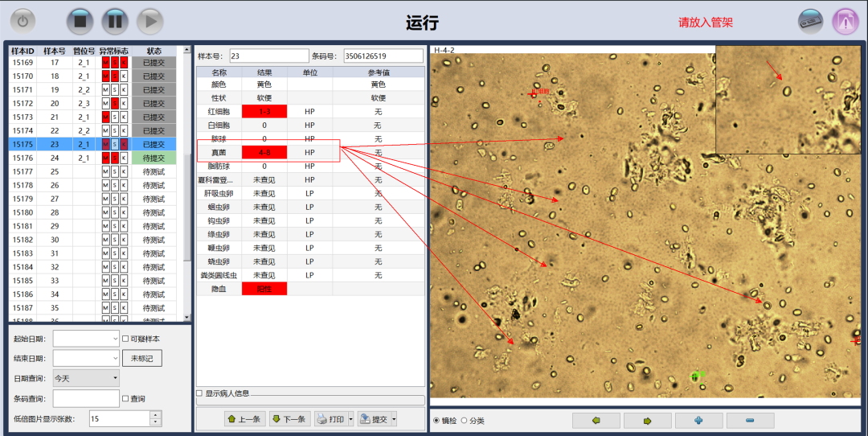Tick the 查询 checkbox
Image resolution: width=868 pixels, height=436 pixels.
pos(125,398)
